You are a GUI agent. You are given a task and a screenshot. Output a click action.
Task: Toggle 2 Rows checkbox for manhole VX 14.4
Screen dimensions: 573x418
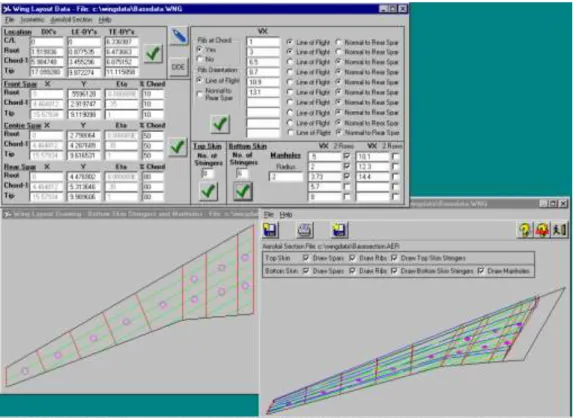(x=395, y=177)
